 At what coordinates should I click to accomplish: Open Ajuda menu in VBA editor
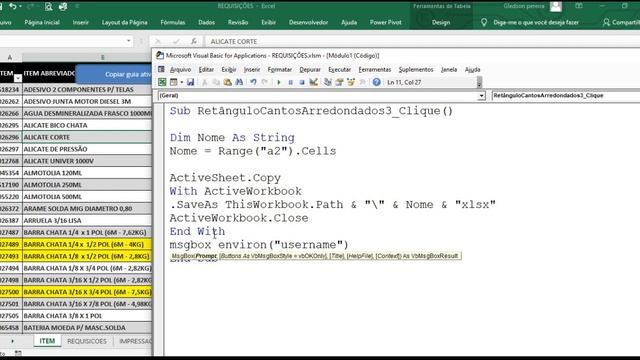472,69
